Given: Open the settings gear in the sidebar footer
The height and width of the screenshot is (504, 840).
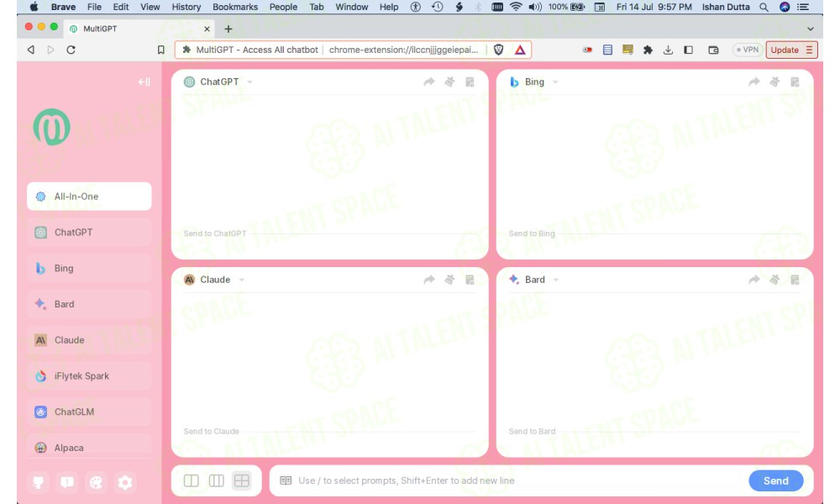Looking at the screenshot, I should pos(125,482).
